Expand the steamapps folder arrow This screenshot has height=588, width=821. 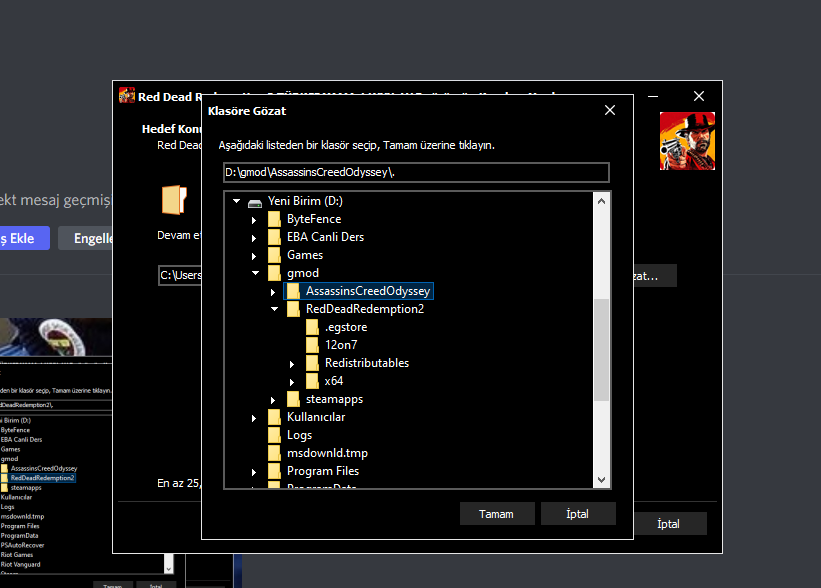pyautogui.click(x=273, y=401)
